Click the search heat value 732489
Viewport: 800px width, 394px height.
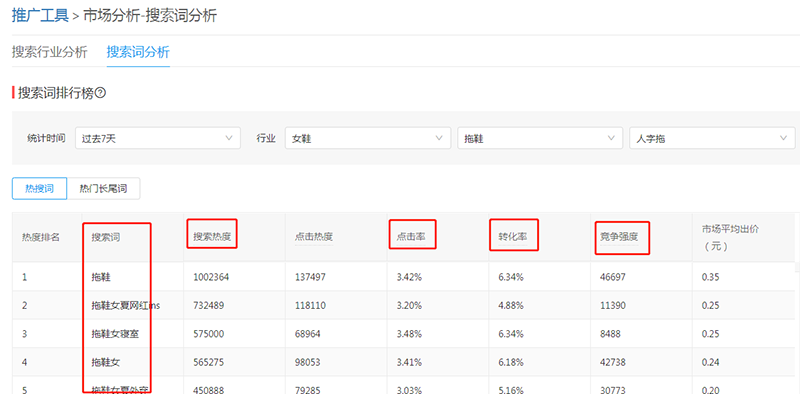[x=208, y=306]
